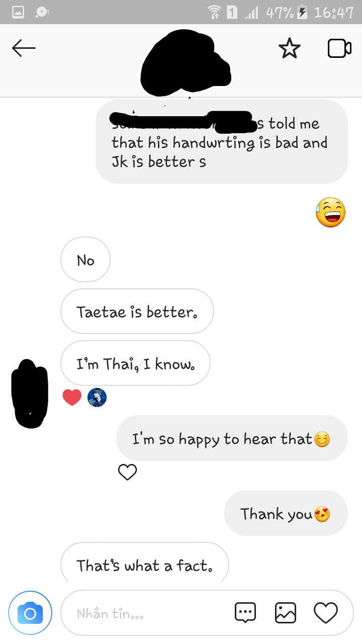Open the conversation title in header
362x644 pixels.
click(186, 61)
